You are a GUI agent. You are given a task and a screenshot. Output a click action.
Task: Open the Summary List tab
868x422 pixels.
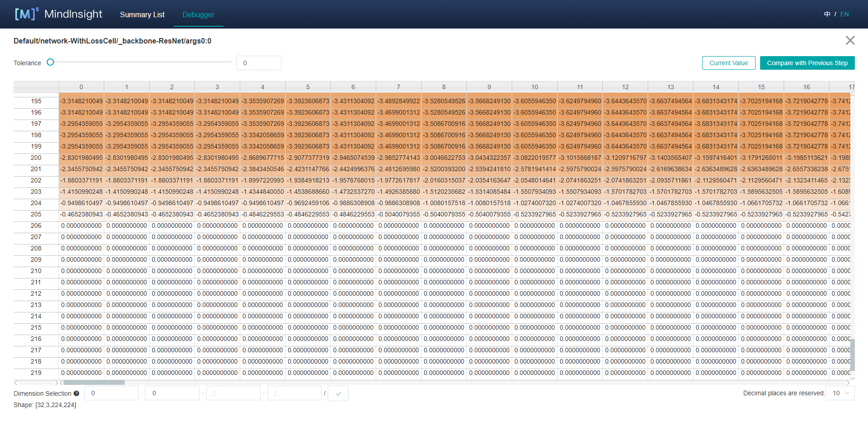tap(142, 14)
